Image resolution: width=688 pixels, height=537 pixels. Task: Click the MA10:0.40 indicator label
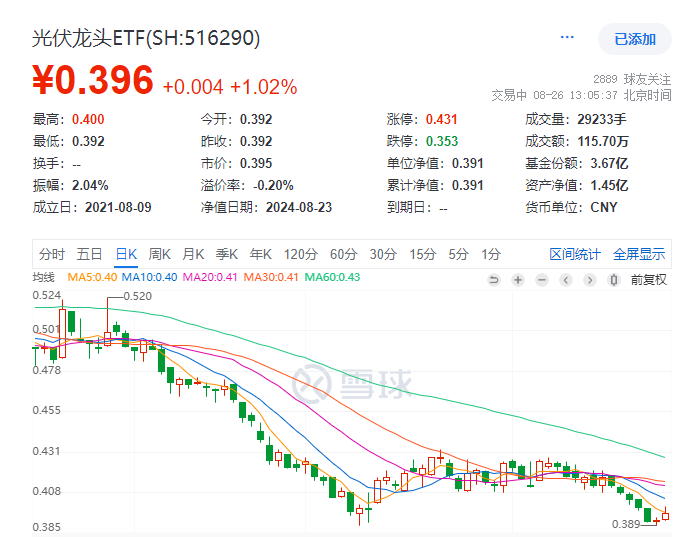[149, 277]
